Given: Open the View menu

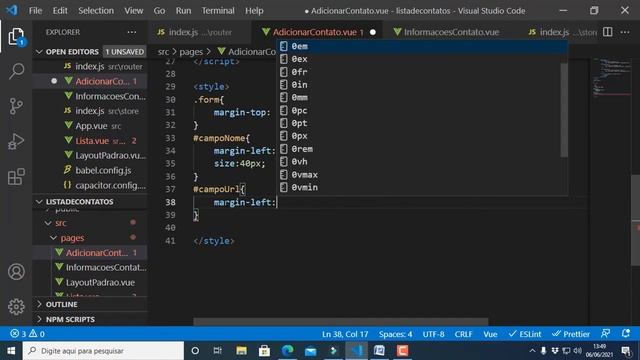Looking at the screenshot, I should [133, 10].
